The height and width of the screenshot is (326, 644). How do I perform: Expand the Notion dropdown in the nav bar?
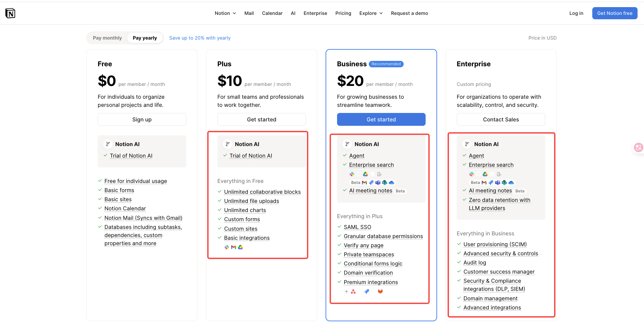(x=225, y=13)
